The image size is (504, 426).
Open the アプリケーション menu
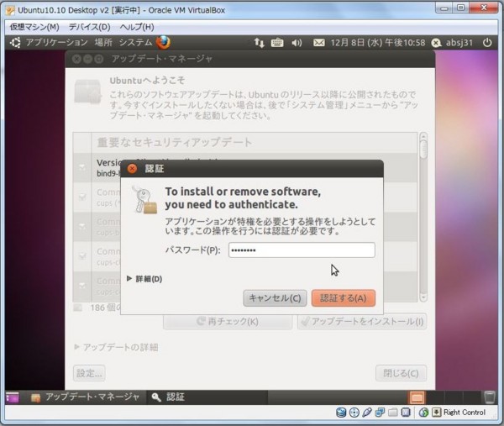(57, 43)
